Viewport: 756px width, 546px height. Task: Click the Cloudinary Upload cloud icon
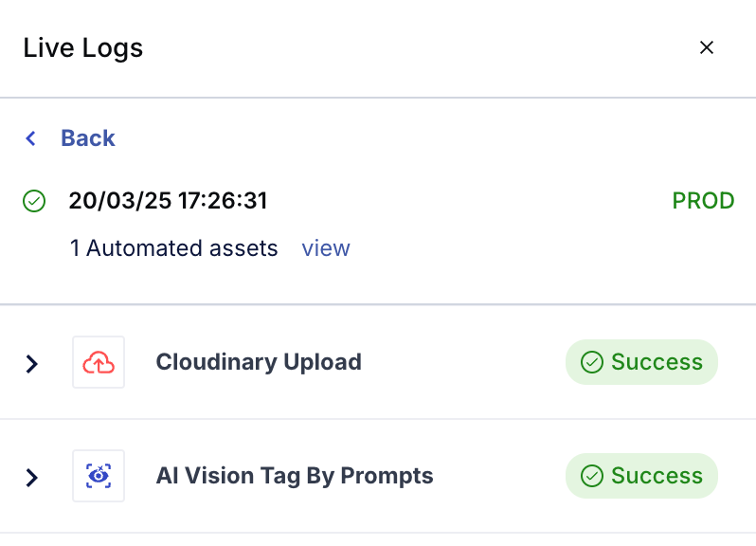click(x=99, y=362)
